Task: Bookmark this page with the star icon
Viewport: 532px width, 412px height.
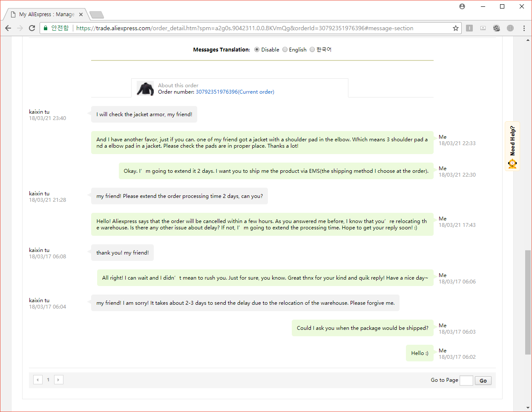Action: 456,28
